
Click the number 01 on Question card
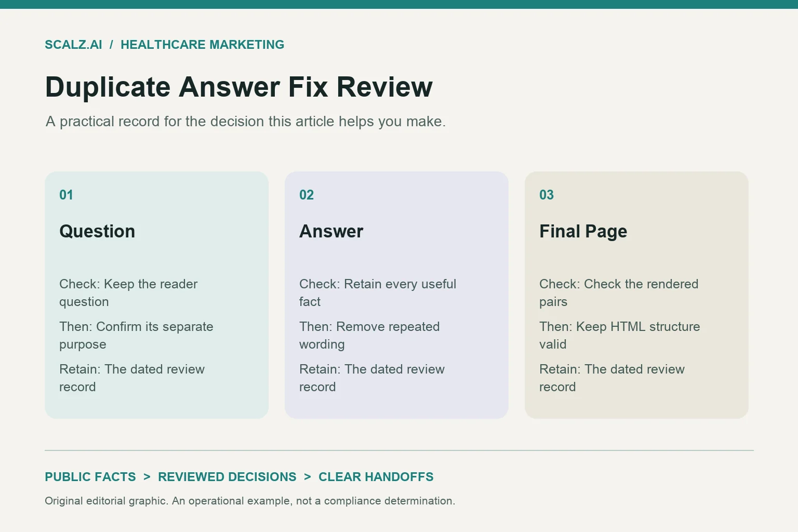click(66, 195)
